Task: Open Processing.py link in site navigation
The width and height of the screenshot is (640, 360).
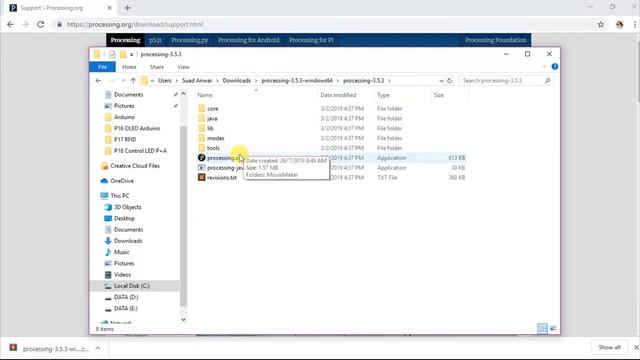Action: pyautogui.click(x=189, y=40)
